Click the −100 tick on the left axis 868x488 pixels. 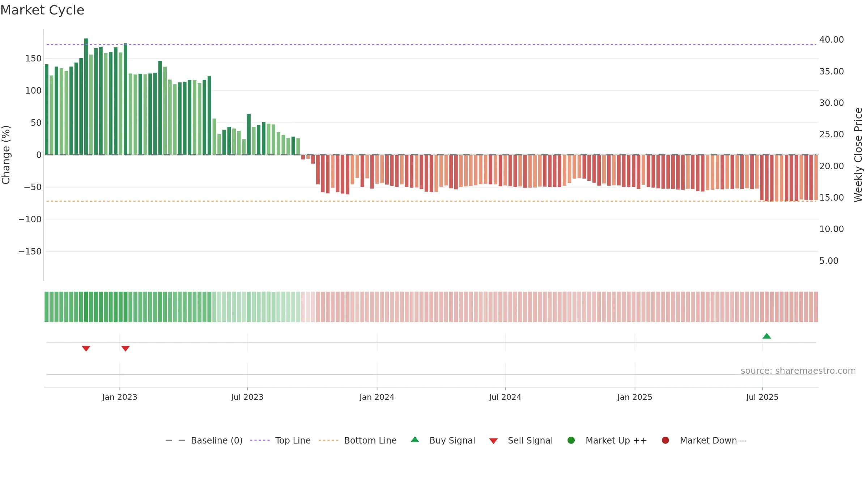click(x=30, y=219)
